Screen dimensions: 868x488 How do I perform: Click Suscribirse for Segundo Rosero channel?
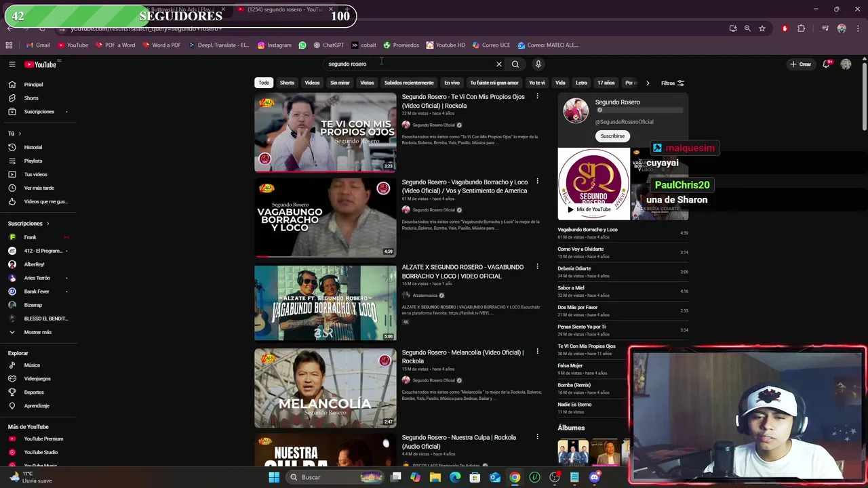point(612,136)
